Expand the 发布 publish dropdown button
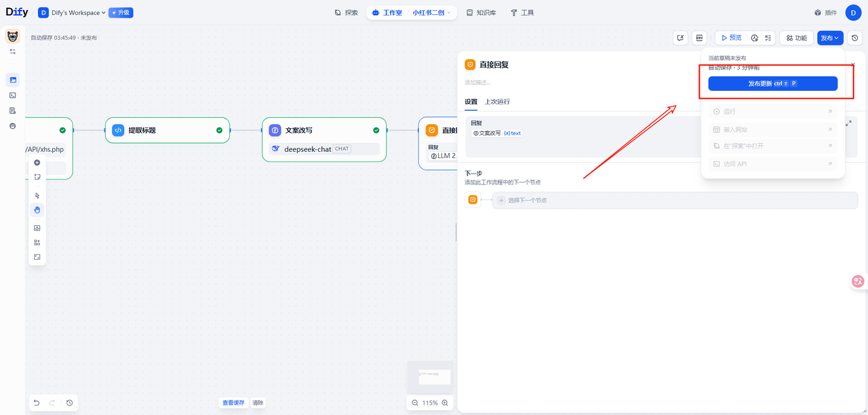Screen dimensions: 868x415 (x=829, y=38)
